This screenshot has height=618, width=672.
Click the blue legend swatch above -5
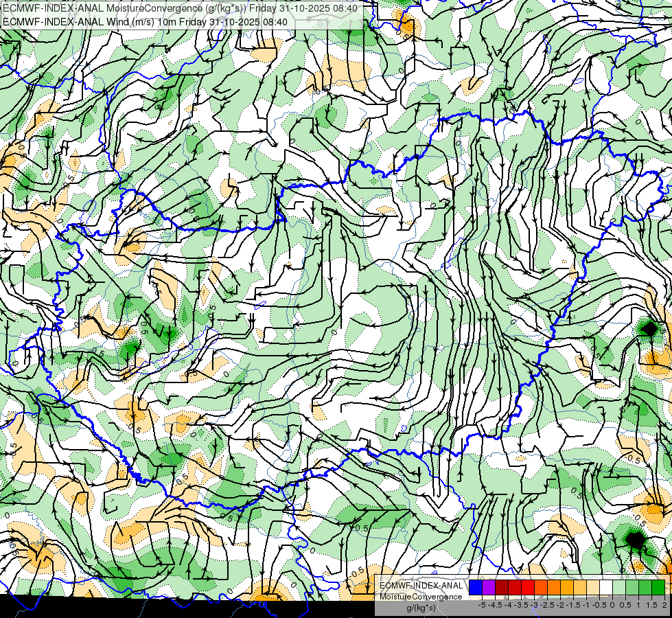[x=476, y=587]
